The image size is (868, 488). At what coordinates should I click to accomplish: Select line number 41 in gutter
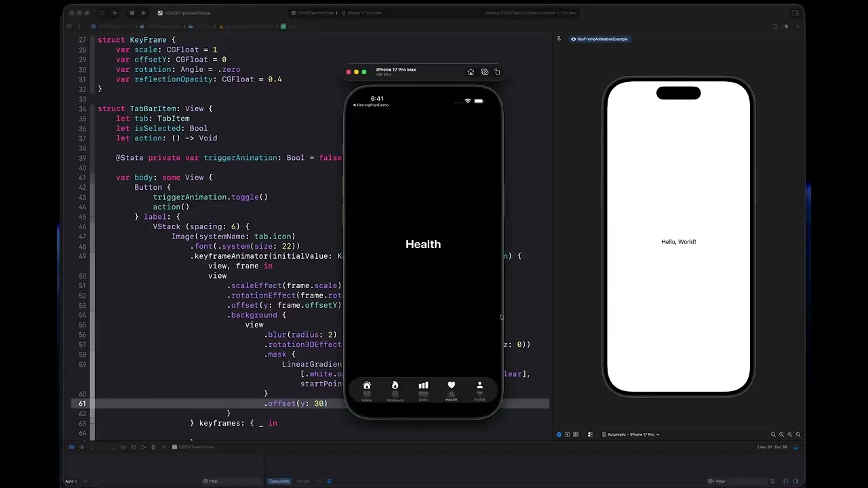point(82,178)
